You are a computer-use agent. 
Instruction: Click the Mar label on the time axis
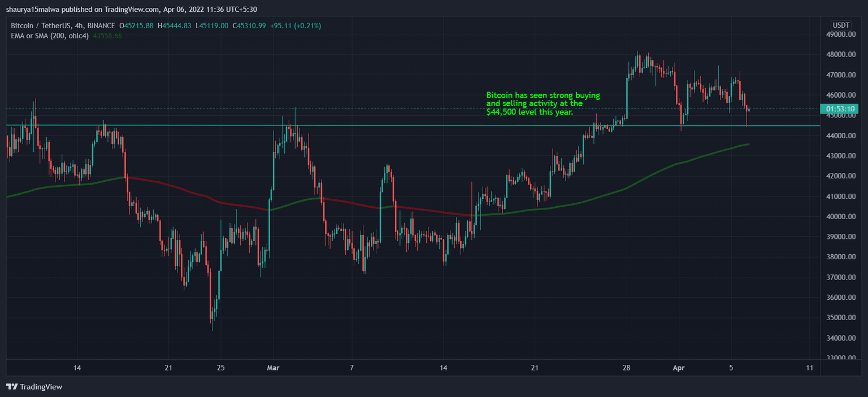273,368
